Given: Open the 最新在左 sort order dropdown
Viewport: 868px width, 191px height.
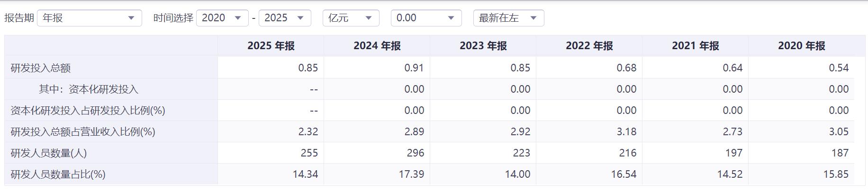Looking at the screenshot, I should [508, 18].
